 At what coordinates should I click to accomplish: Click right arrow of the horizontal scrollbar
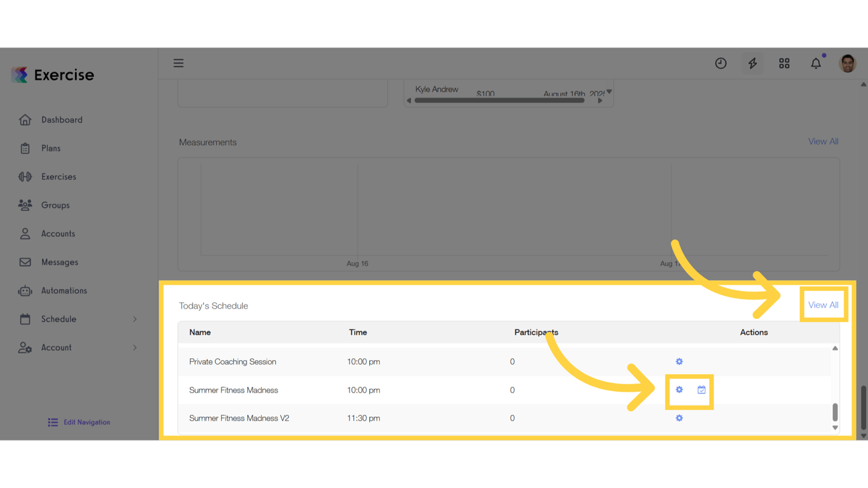(x=600, y=100)
